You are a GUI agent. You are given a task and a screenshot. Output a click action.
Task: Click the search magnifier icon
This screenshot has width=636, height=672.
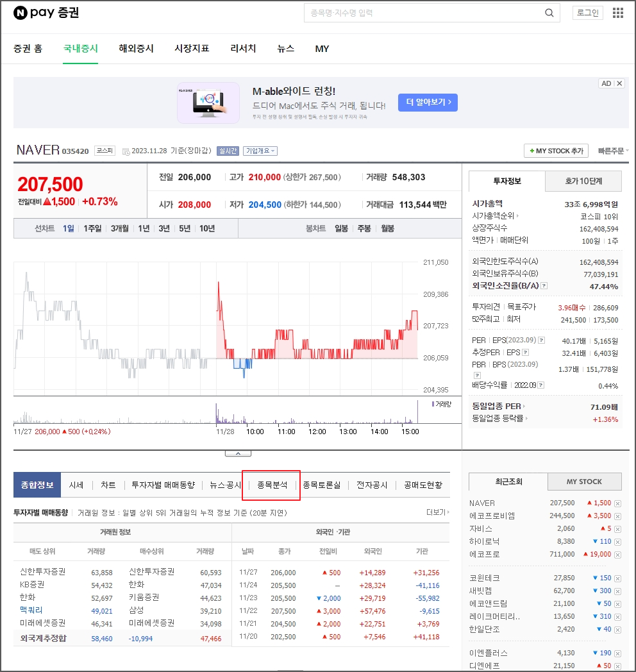tap(549, 13)
